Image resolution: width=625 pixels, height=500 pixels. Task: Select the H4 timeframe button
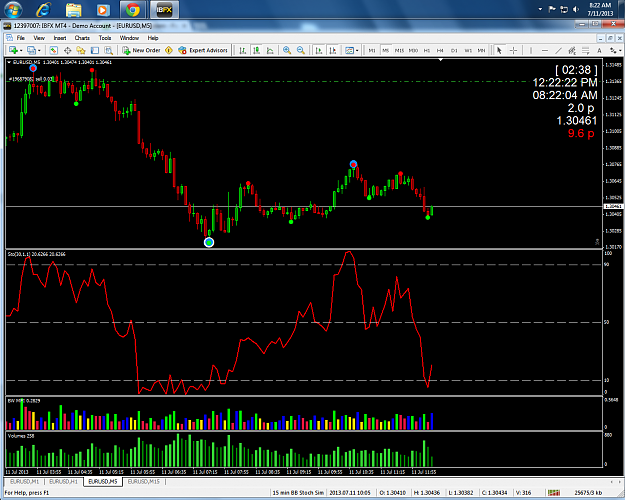440,50
